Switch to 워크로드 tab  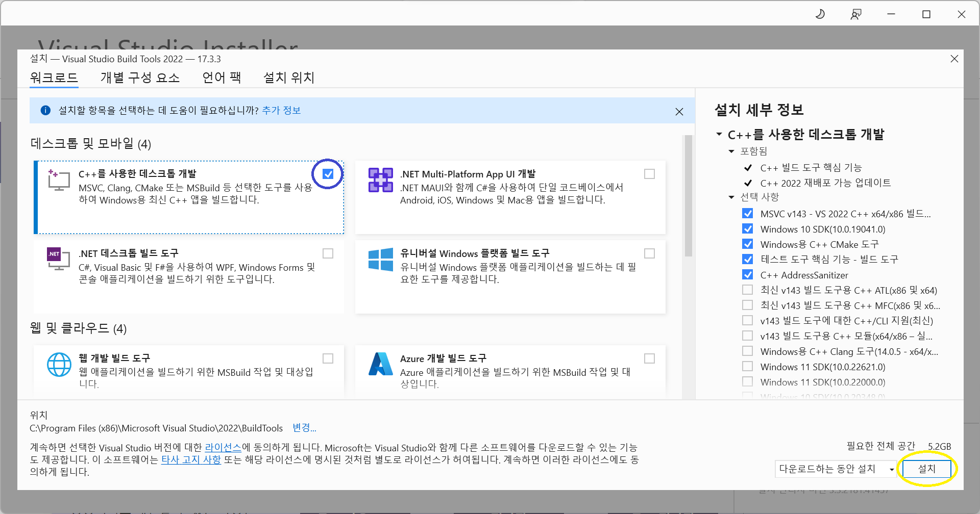tap(54, 78)
